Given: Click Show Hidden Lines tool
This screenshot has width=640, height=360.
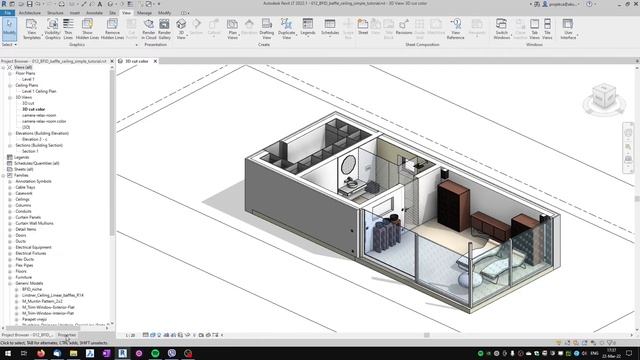Looking at the screenshot, I should (87, 29).
